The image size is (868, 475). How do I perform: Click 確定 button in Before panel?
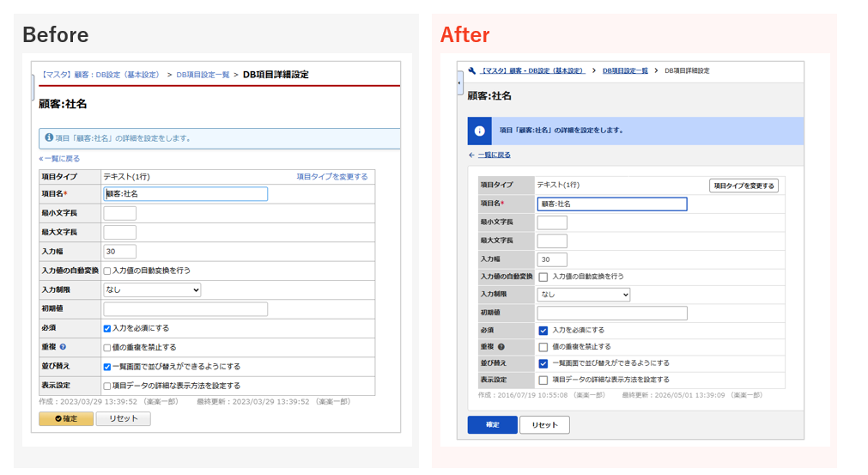coord(66,418)
